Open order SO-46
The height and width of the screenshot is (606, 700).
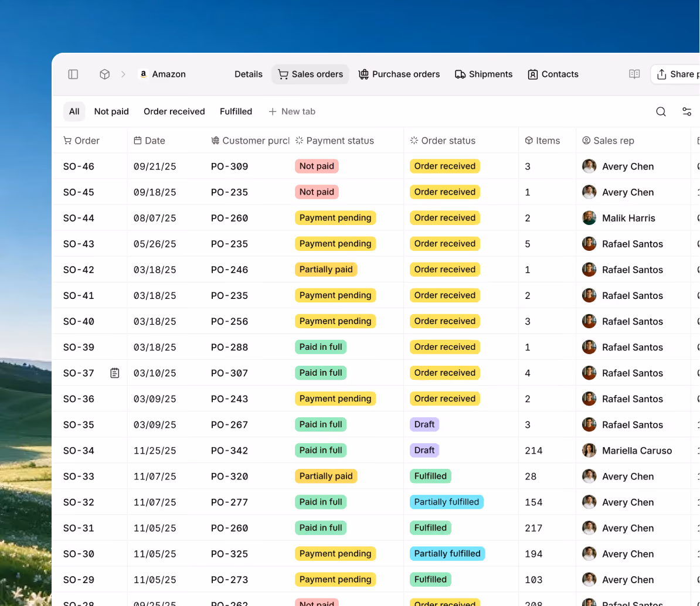(x=79, y=166)
